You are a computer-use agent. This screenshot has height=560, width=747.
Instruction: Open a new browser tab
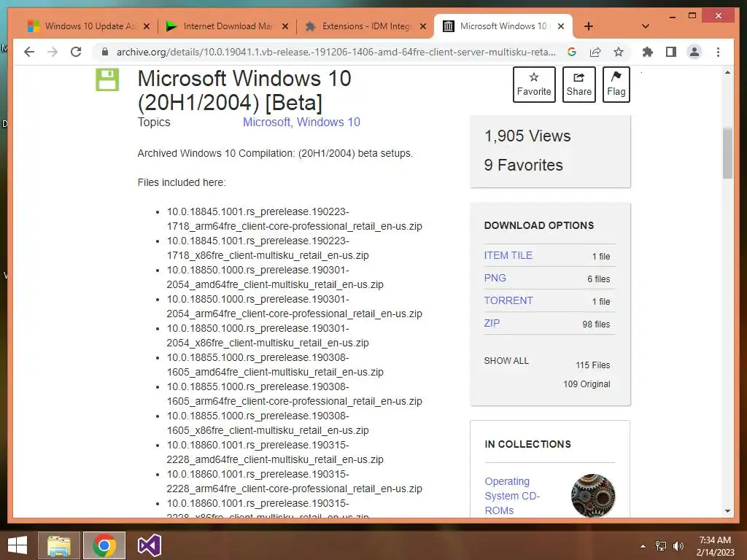pos(589,26)
